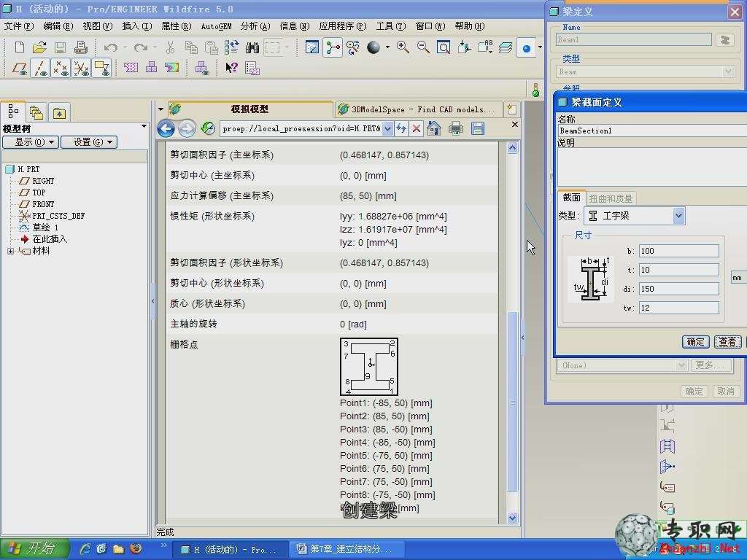The height and width of the screenshot is (560, 747).
Task: Go back in the embedded browser
Action: [x=166, y=128]
